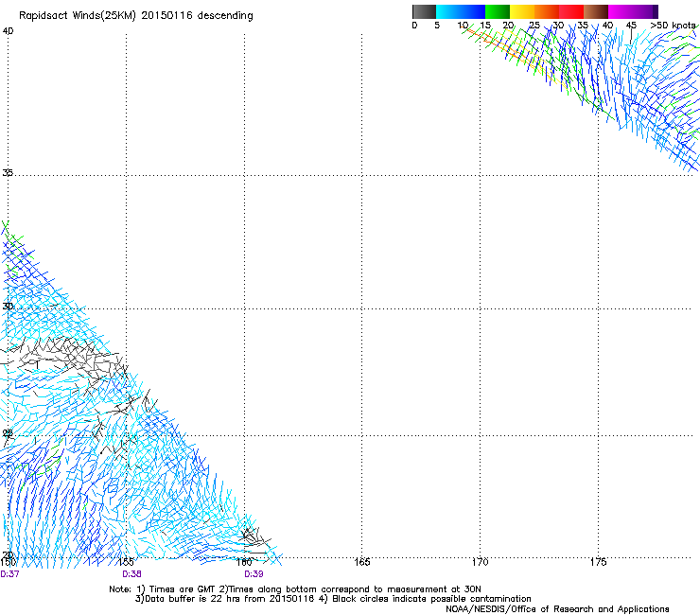
Task: Click the latitude label '35'
Action: click(8, 172)
